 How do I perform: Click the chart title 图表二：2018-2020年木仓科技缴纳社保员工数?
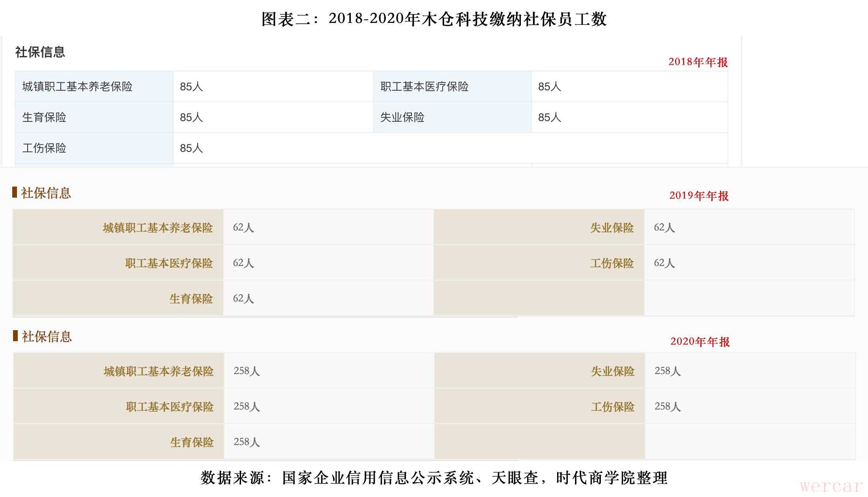[x=434, y=19]
